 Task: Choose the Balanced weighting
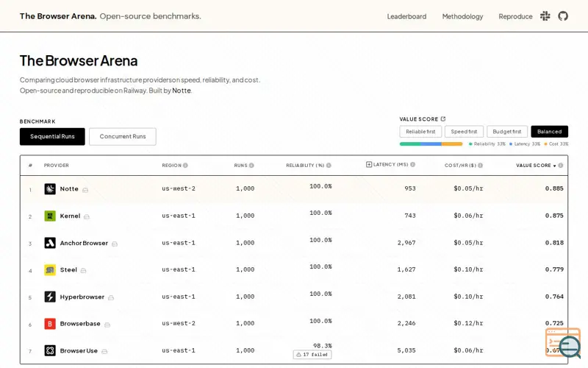[549, 132]
